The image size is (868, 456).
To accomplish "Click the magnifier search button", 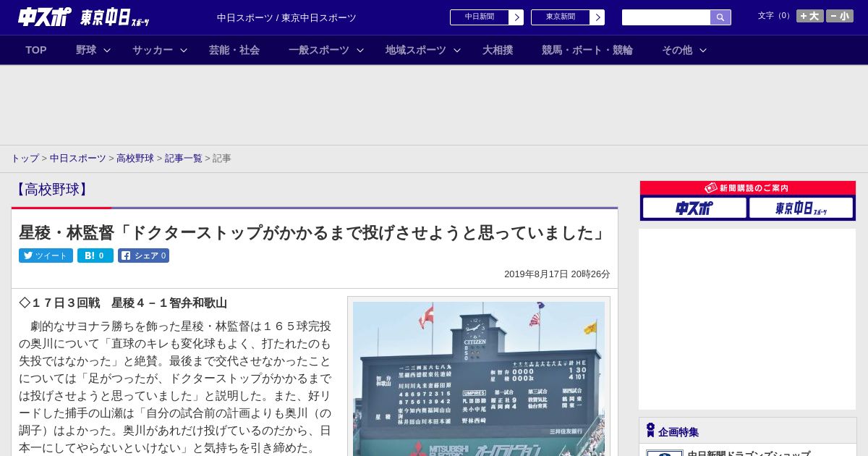I will [x=720, y=17].
